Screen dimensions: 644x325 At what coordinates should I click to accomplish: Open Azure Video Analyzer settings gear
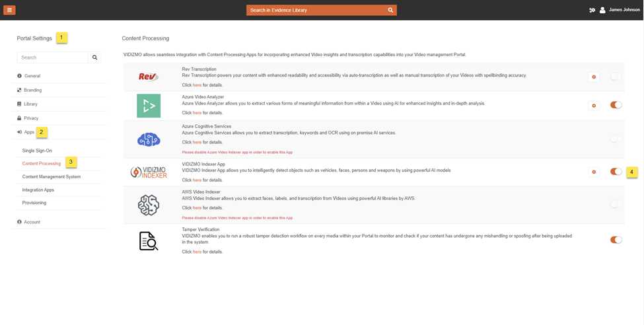[594, 105]
